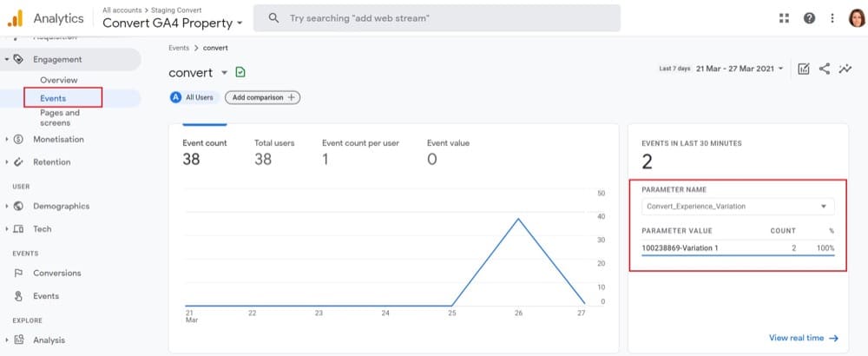The image size is (868, 356).
Task: Click the Demographics globe icon
Action: [18, 206]
